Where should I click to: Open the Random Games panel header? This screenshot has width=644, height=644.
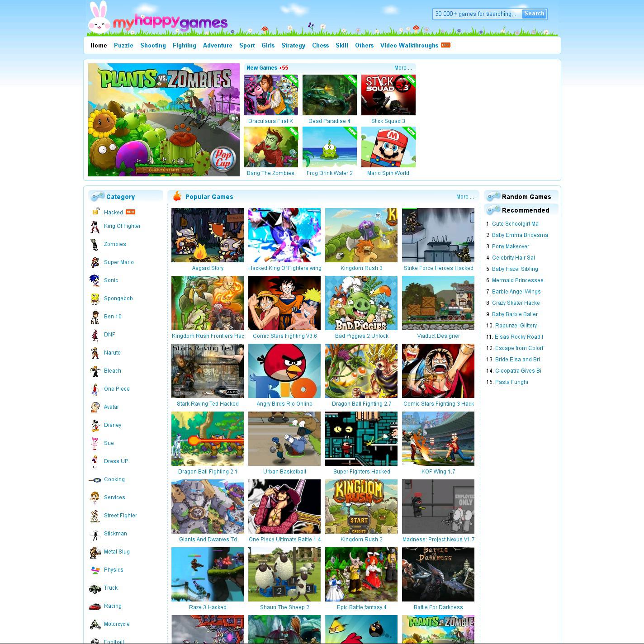pyautogui.click(x=521, y=197)
